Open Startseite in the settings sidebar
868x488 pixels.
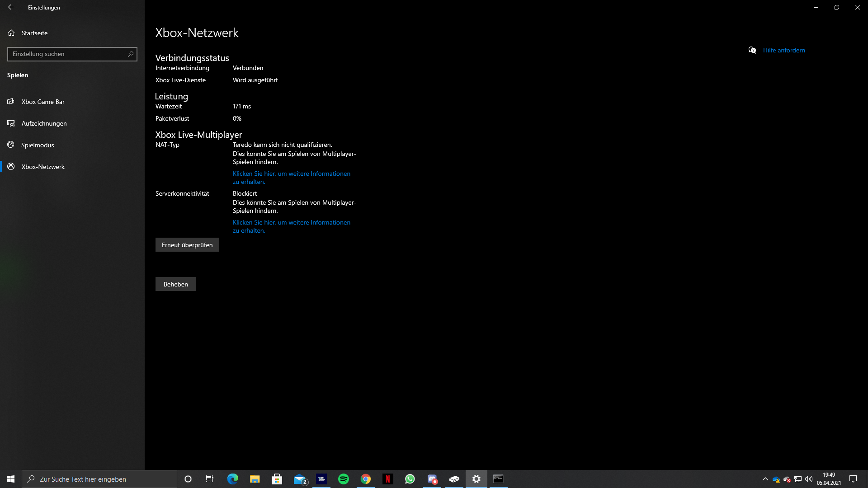click(x=72, y=33)
